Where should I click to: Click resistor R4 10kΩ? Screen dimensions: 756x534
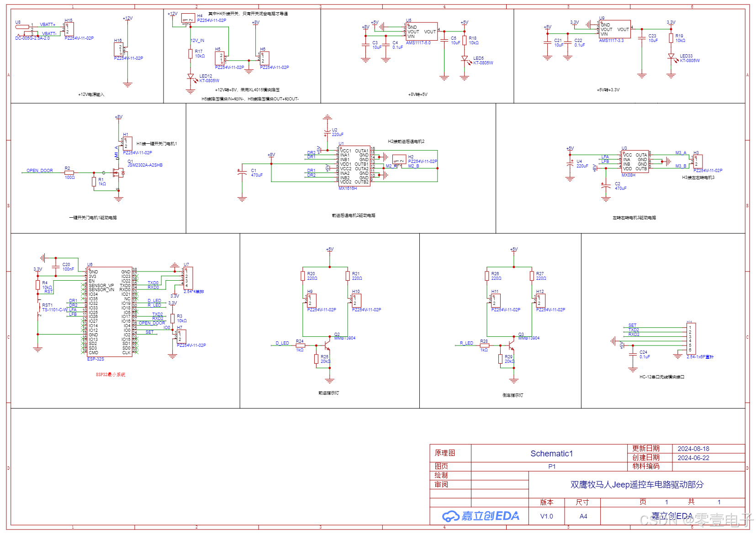click(x=38, y=285)
